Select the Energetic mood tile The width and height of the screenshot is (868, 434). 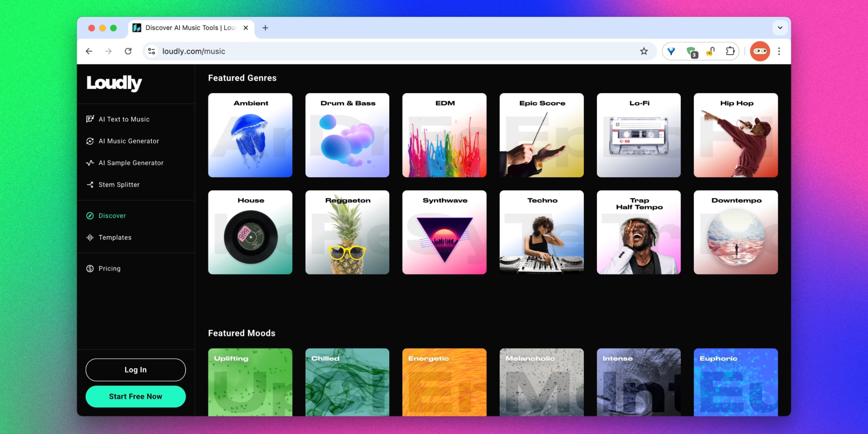pyautogui.click(x=444, y=382)
